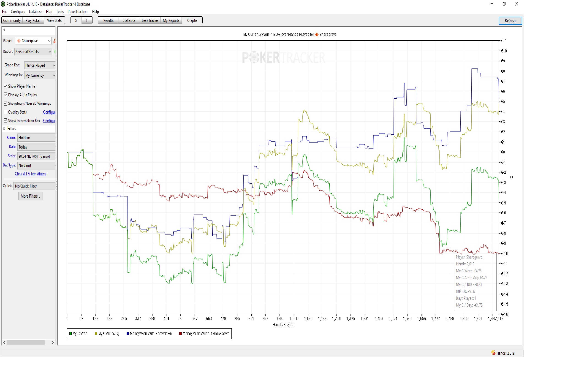
Task: Open the My Reports tab
Action: point(171,20)
